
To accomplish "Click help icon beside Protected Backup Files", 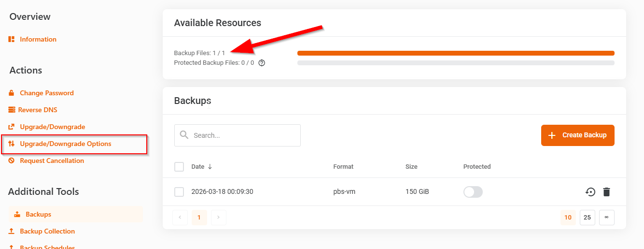I will (x=262, y=63).
